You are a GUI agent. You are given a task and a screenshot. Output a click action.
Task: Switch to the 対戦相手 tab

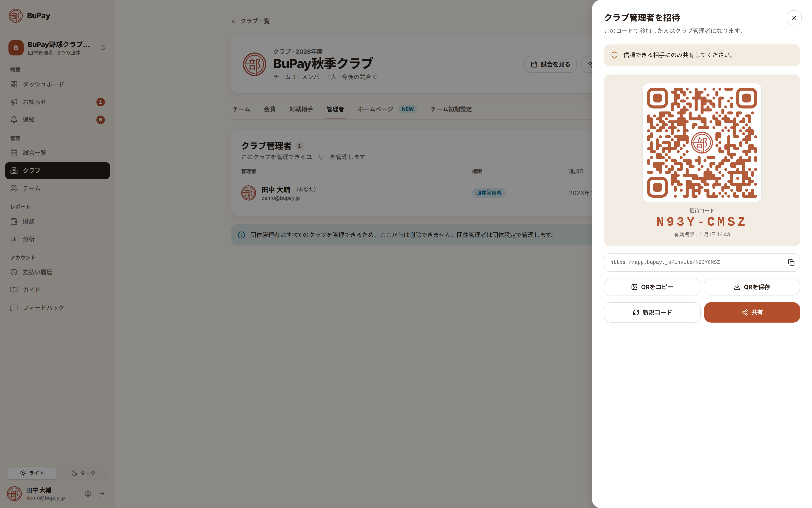pyautogui.click(x=301, y=109)
